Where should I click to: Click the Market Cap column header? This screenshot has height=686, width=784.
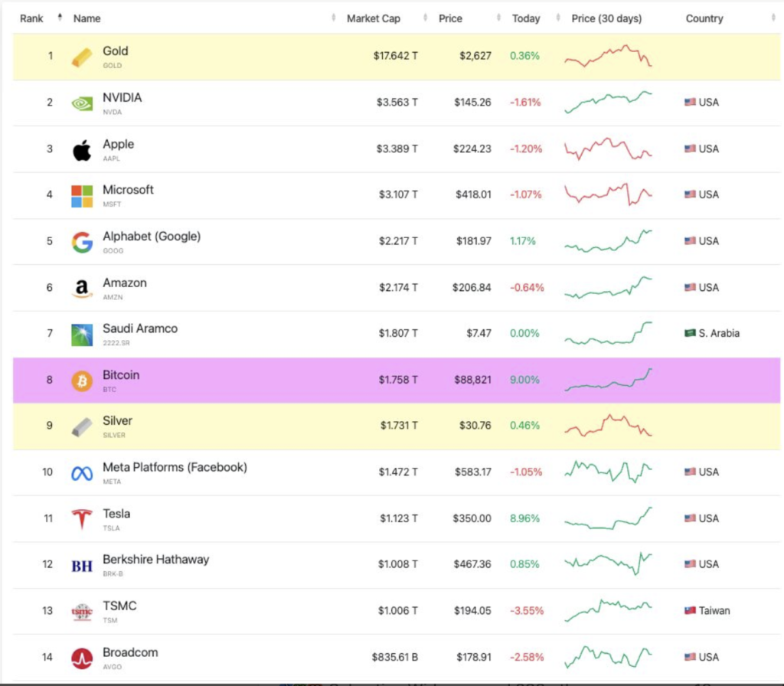click(x=374, y=18)
